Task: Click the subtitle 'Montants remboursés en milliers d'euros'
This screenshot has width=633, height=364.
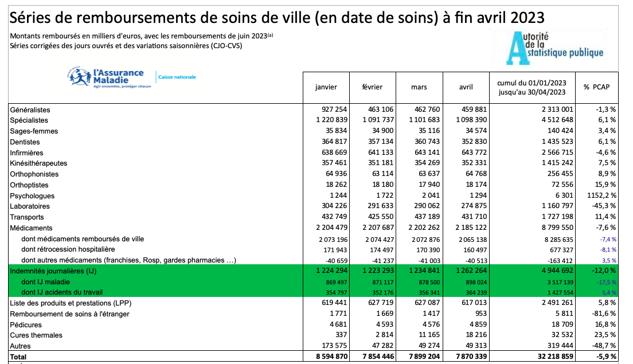Action: pyautogui.click(x=142, y=36)
